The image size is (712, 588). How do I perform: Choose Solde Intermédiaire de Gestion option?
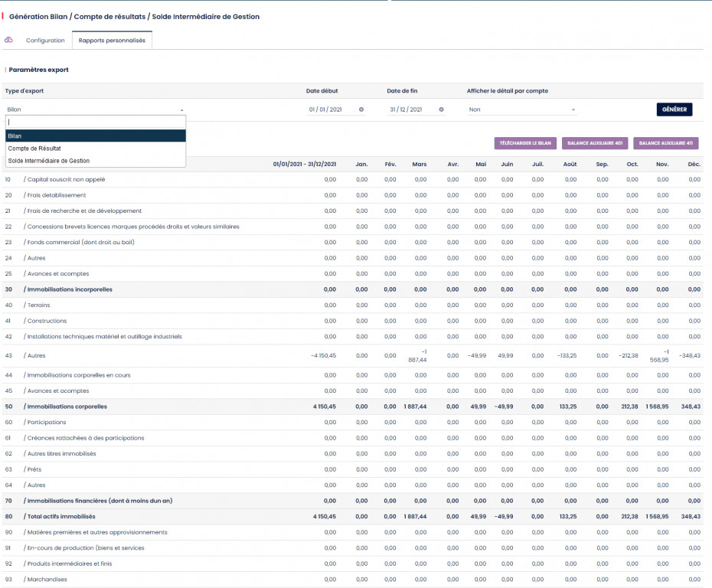[49, 161]
